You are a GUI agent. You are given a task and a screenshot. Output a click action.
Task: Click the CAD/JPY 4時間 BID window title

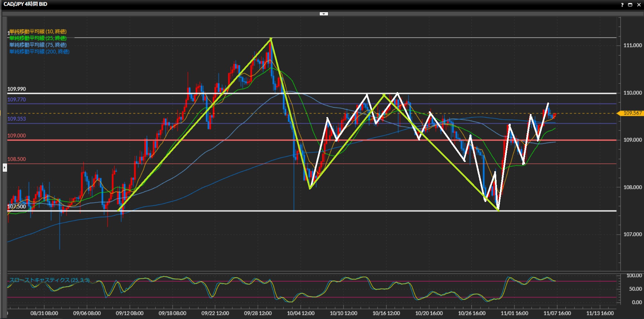click(26, 4)
